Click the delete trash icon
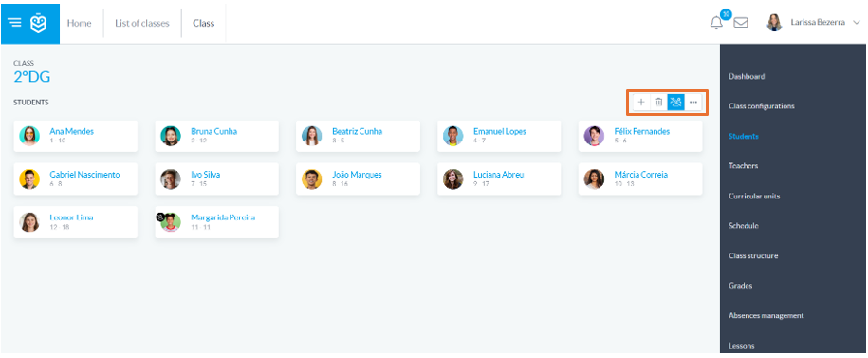868x358 pixels. (x=658, y=102)
